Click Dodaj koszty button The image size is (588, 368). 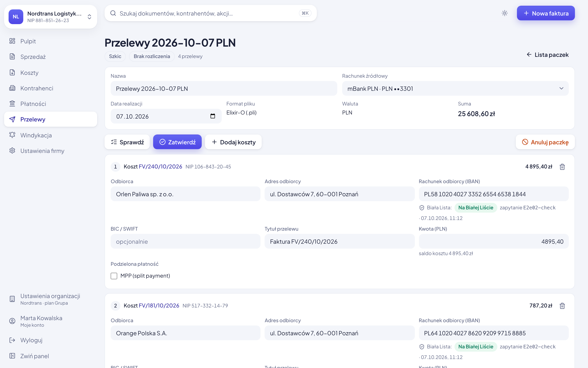tap(233, 142)
